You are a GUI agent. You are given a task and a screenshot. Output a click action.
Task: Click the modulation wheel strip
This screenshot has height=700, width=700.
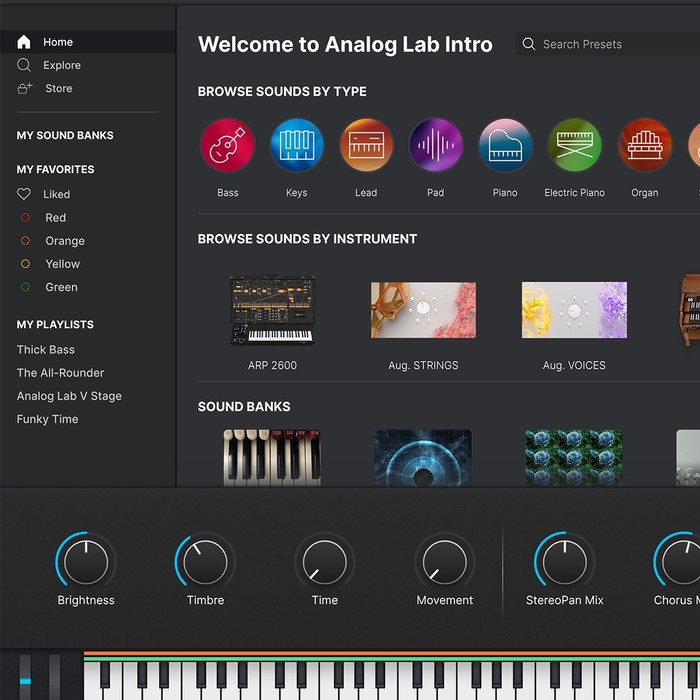click(54, 676)
